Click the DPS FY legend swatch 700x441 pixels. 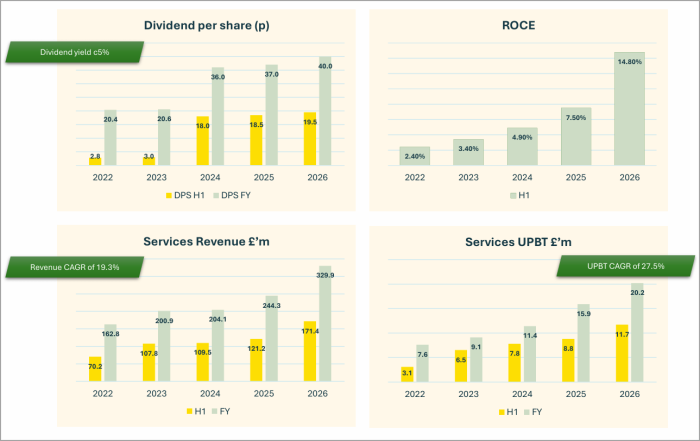pyautogui.click(x=216, y=196)
